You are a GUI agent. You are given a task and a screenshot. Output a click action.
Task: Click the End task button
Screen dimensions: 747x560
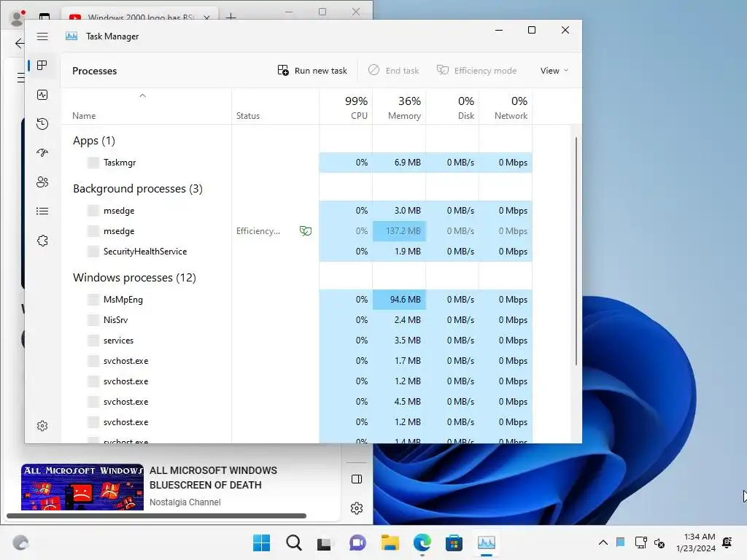pyautogui.click(x=393, y=71)
